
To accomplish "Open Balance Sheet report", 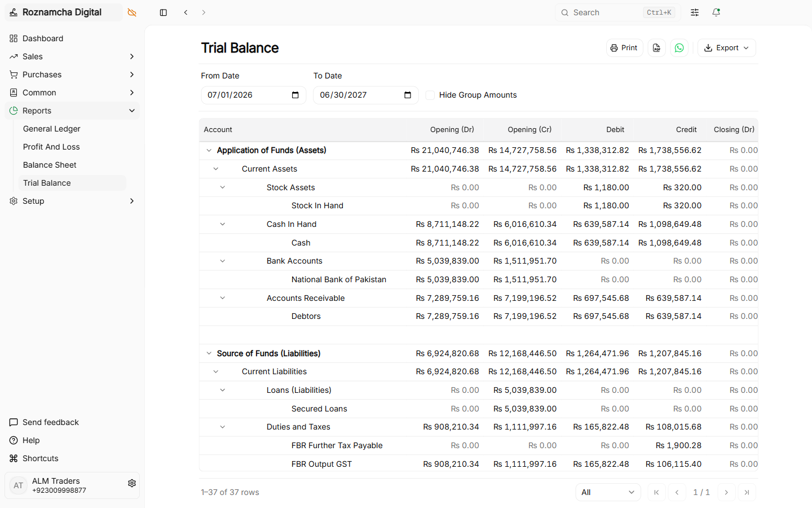I will pos(72,165).
